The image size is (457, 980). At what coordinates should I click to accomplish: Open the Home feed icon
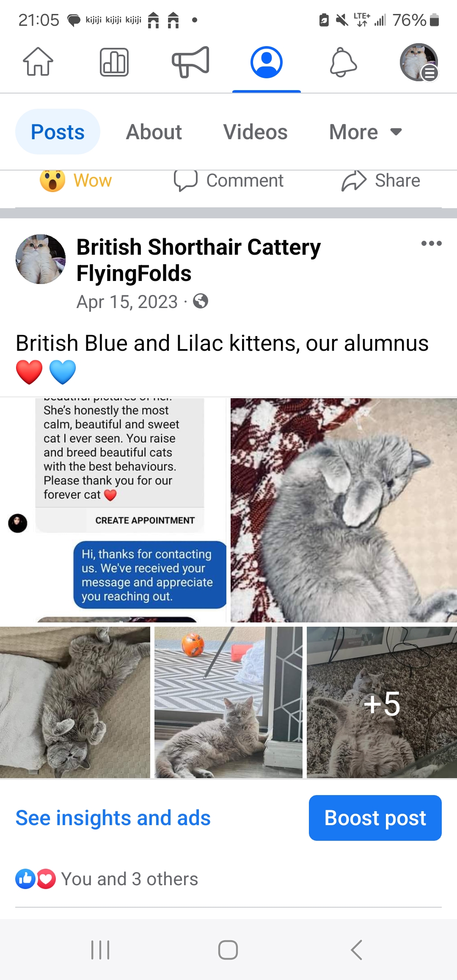(x=38, y=62)
